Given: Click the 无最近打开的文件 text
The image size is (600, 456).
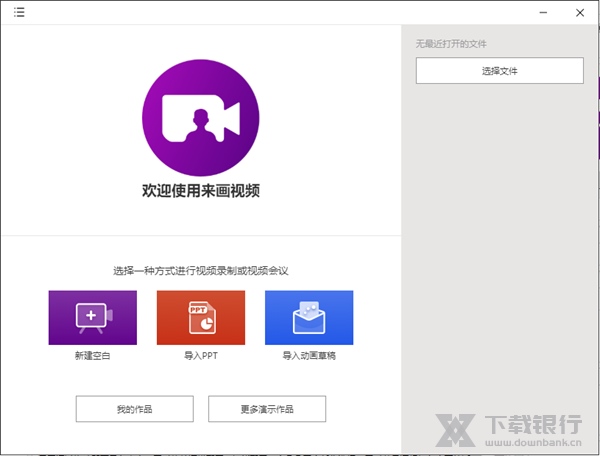Looking at the screenshot, I should click(451, 44).
